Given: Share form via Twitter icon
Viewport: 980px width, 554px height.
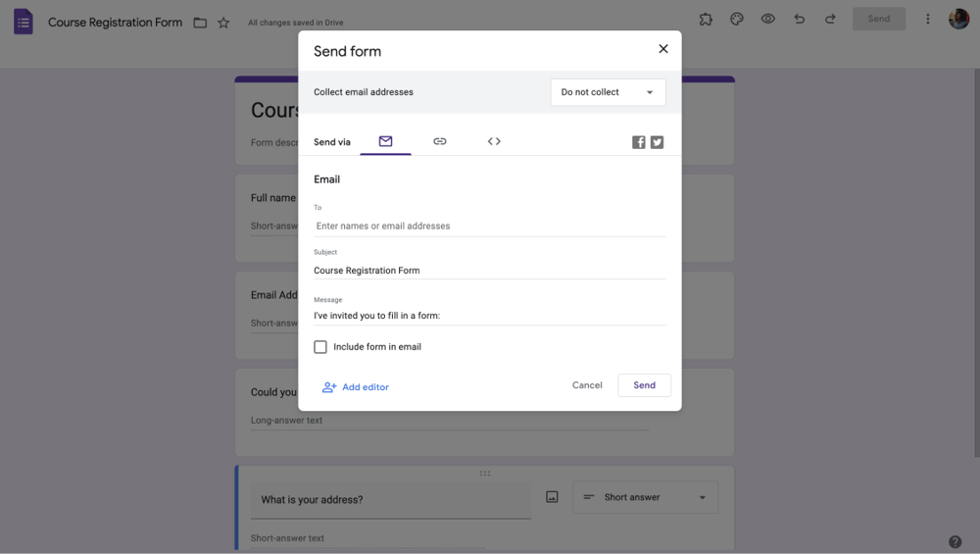Looking at the screenshot, I should (657, 142).
